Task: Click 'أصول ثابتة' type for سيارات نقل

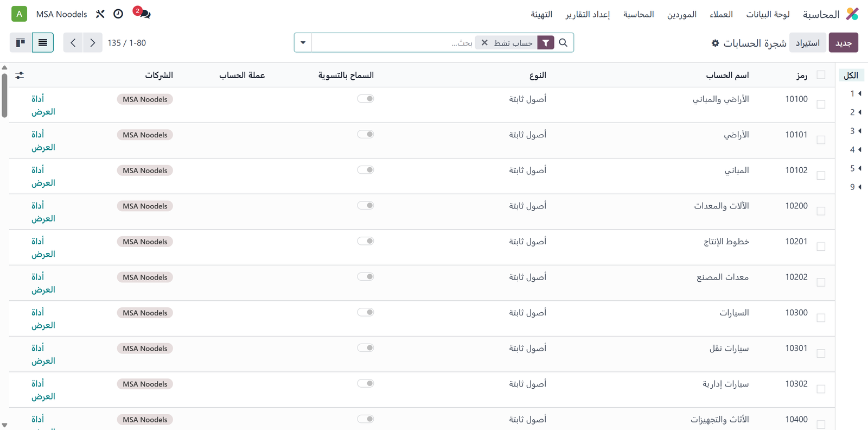Action: (527, 348)
